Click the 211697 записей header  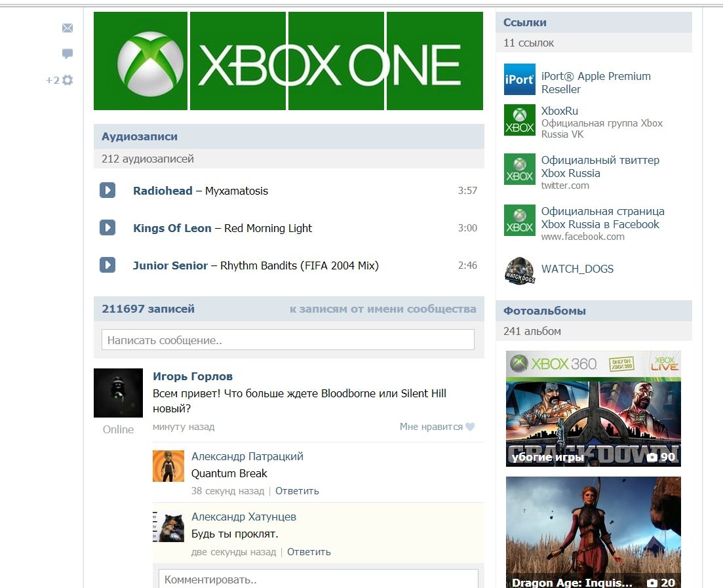[x=148, y=309]
